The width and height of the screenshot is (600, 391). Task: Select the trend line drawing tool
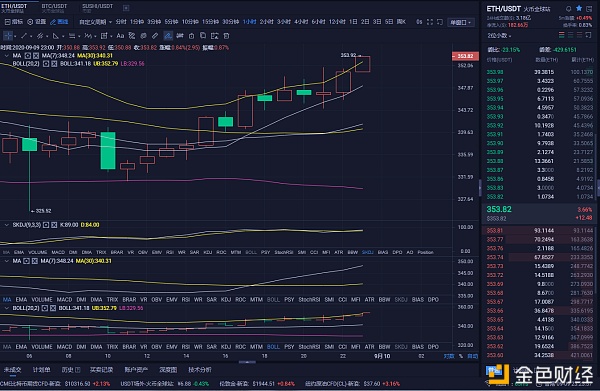pos(24,36)
